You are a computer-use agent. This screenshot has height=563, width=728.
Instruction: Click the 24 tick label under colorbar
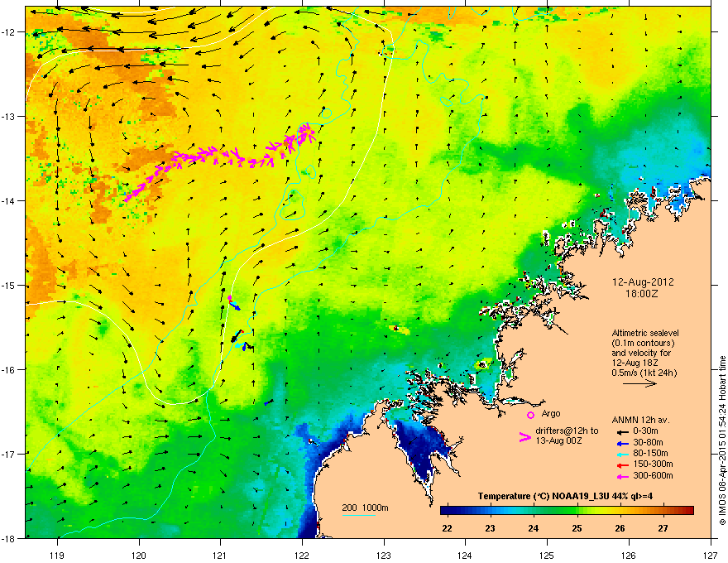534,528
